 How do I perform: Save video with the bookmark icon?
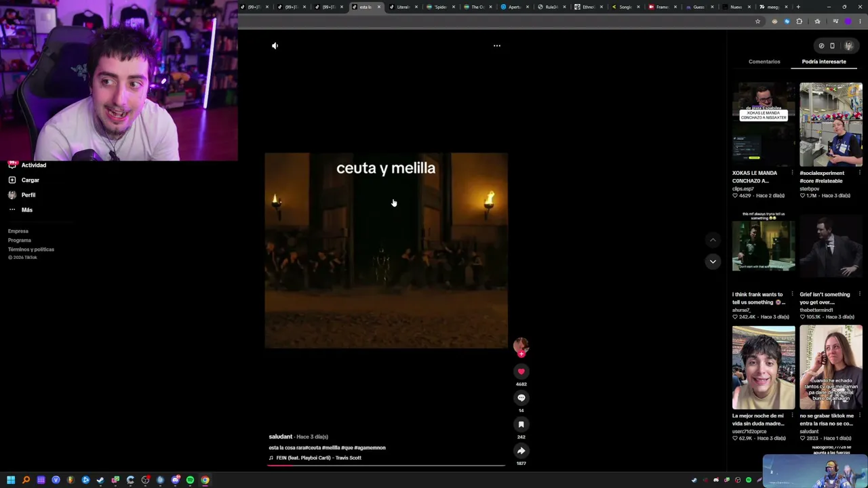(521, 424)
